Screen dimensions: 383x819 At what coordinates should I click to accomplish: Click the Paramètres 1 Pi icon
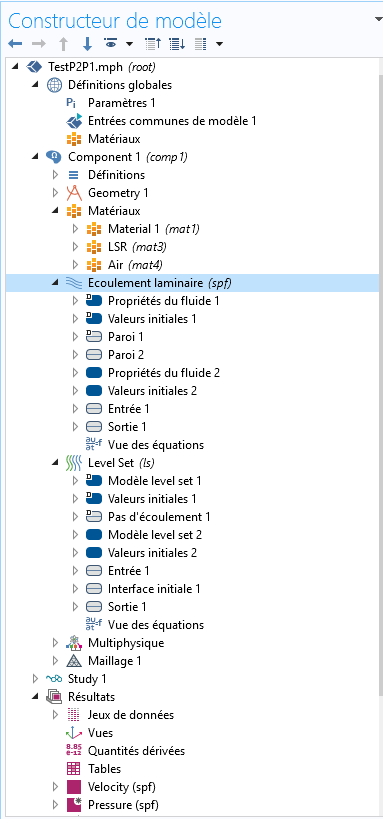click(x=72, y=103)
